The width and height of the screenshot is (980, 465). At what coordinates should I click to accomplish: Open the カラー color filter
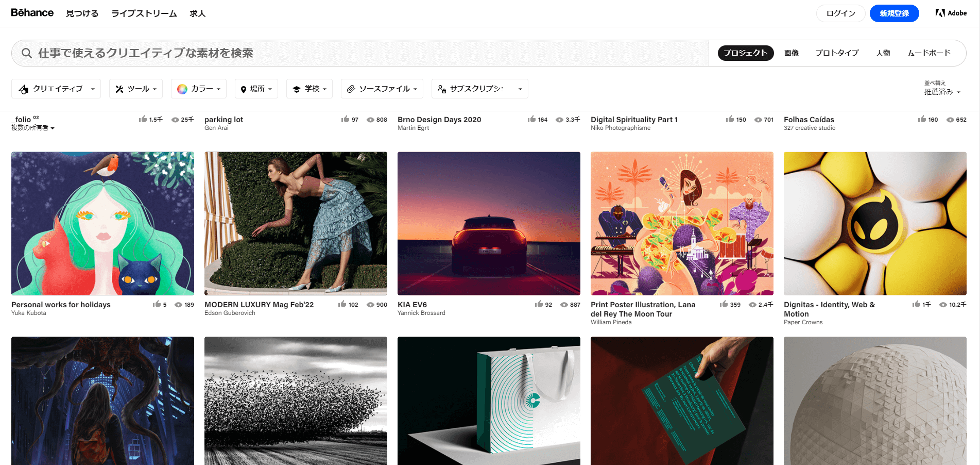pos(198,89)
